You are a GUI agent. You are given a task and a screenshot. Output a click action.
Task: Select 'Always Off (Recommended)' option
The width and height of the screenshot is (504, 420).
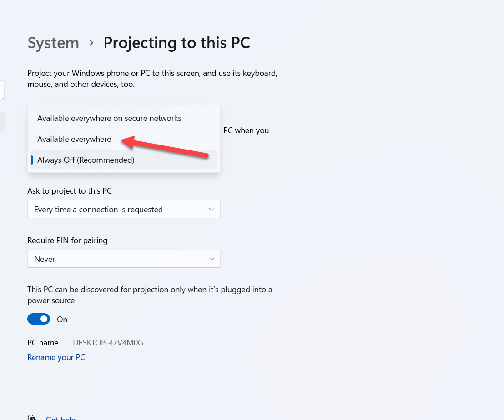click(x=86, y=160)
